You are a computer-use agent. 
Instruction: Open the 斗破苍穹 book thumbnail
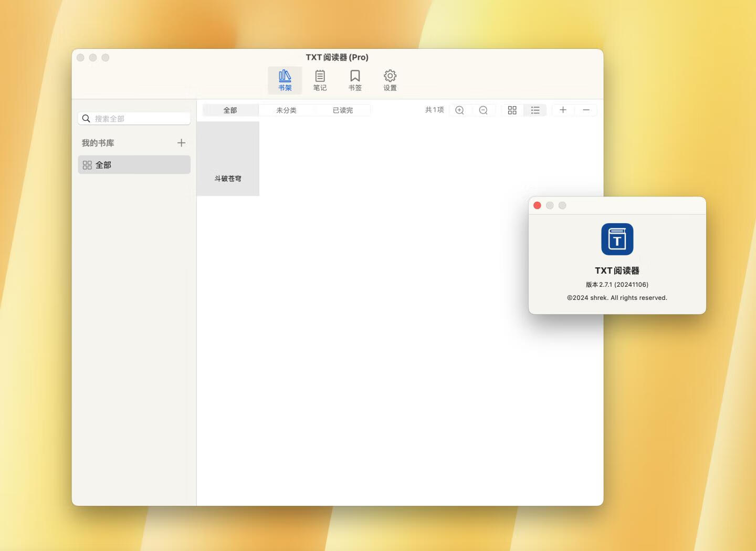[x=228, y=159]
